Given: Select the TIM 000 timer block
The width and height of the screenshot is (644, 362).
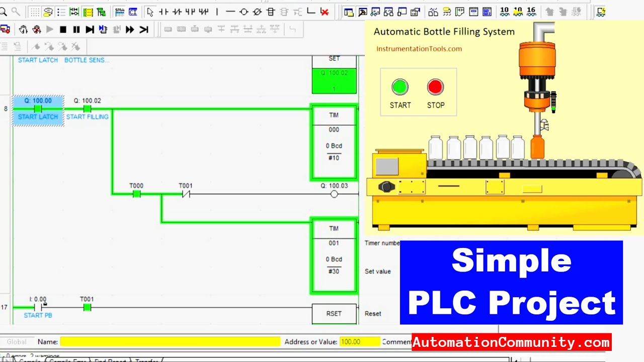Looking at the screenshot, I should tap(334, 142).
